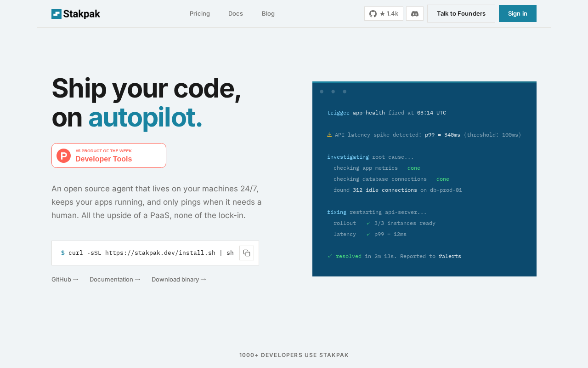Image resolution: width=588 pixels, height=368 pixels.
Task: Follow the GitHub arrow link
Action: (65, 279)
